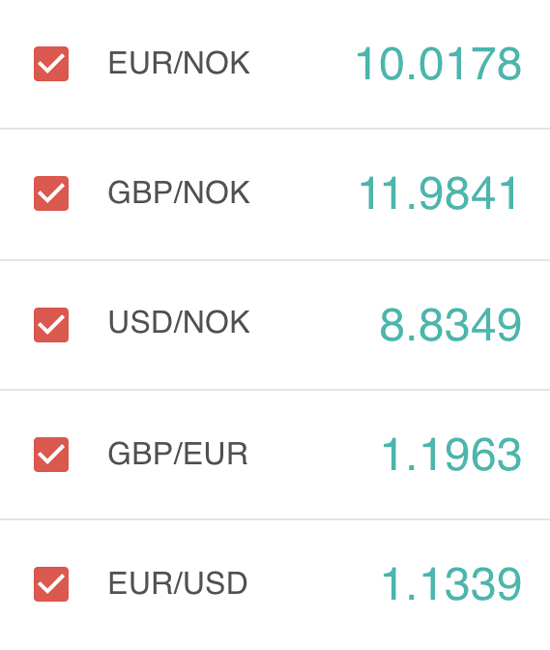
Task: Click the EUR/NOK pair label
Action: (x=179, y=63)
